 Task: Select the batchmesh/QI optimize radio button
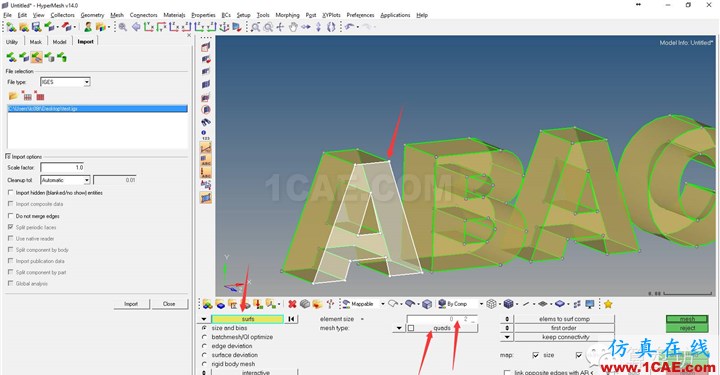[x=204, y=337]
